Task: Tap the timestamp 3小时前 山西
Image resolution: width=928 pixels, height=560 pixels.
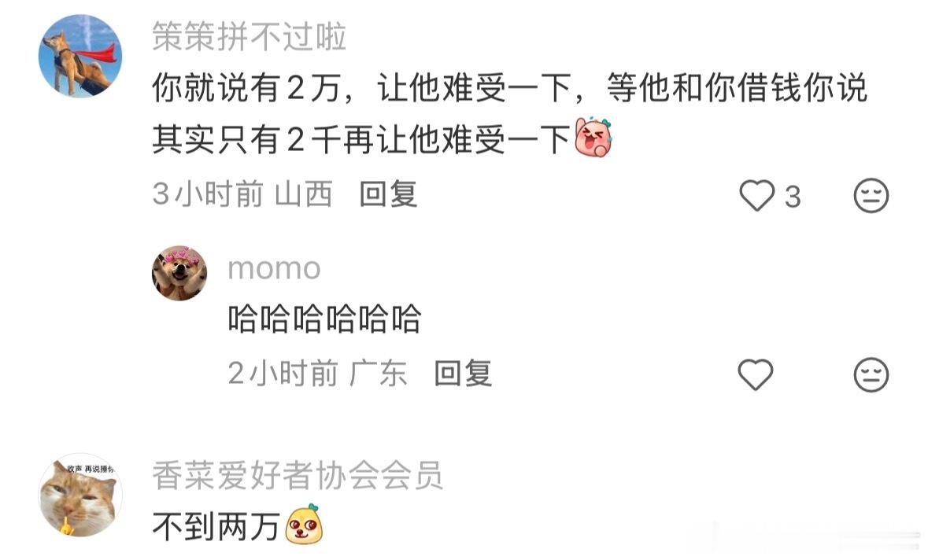Action: (x=242, y=194)
